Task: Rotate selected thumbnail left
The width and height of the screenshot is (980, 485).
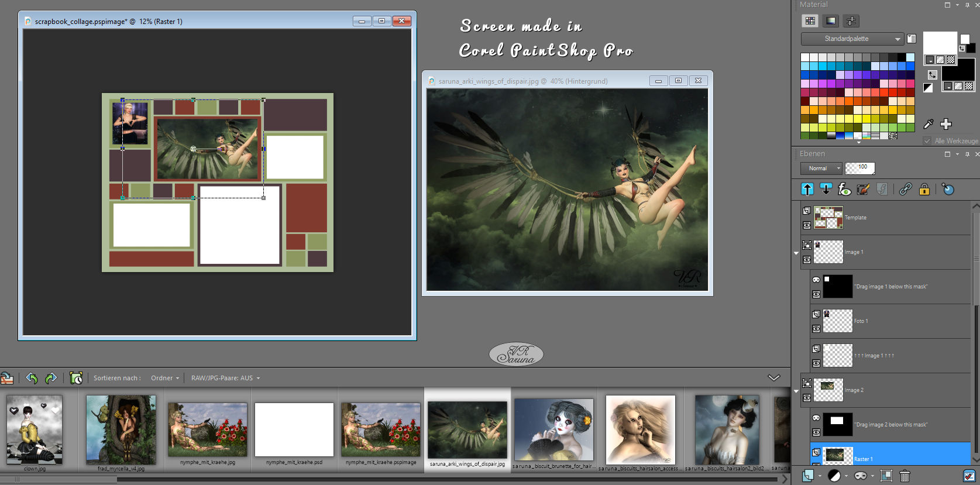Action: pyautogui.click(x=32, y=378)
